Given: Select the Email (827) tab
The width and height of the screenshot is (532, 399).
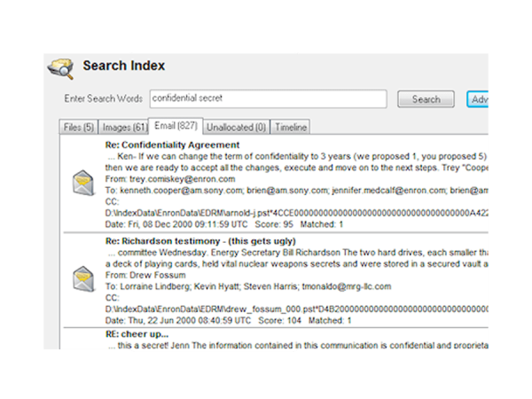Looking at the screenshot, I should (x=176, y=127).
